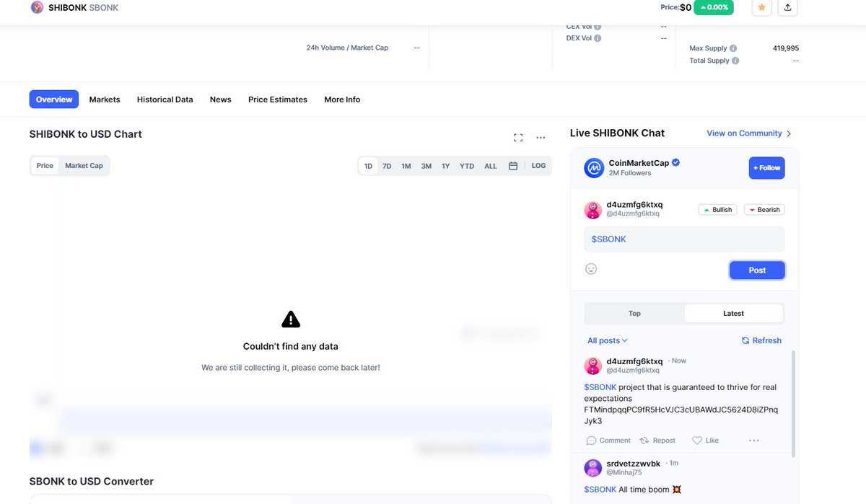The image size is (866, 504).
Task: Open d4uzmfg6ktxq username in feed post
Action: pos(634,361)
